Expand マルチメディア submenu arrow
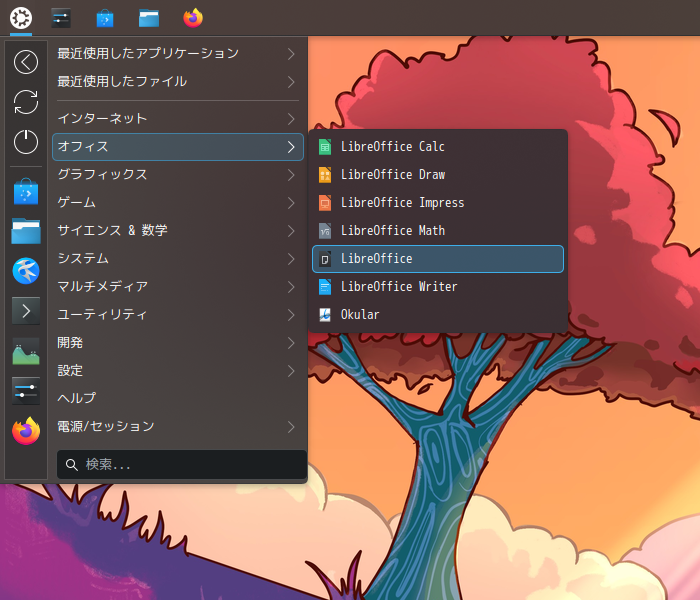 [291, 287]
